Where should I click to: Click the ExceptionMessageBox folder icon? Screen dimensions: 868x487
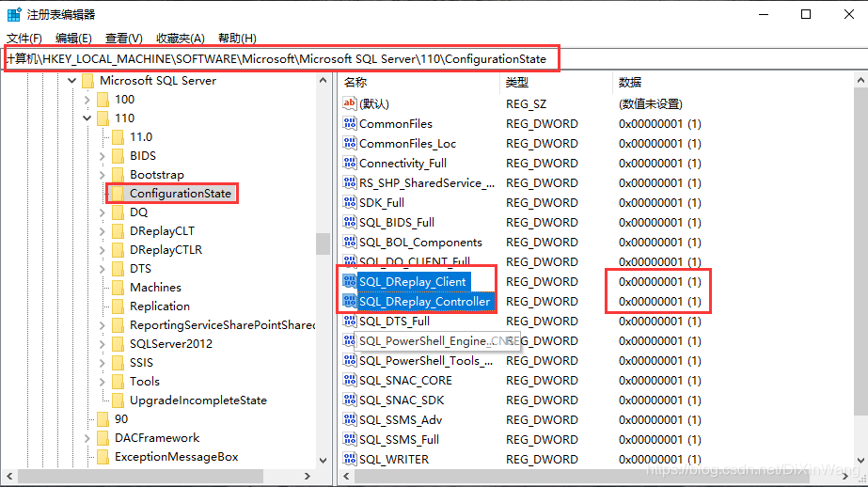pos(103,457)
